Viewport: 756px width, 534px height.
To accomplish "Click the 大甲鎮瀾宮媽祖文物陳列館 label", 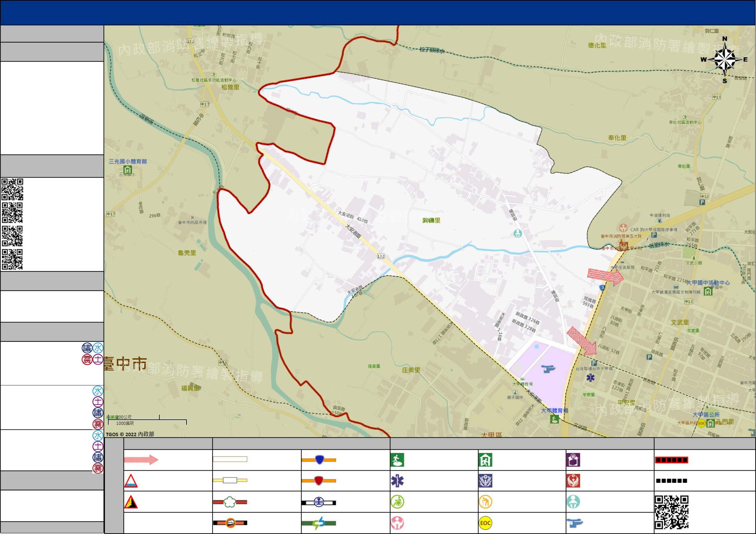I will click(x=676, y=292).
